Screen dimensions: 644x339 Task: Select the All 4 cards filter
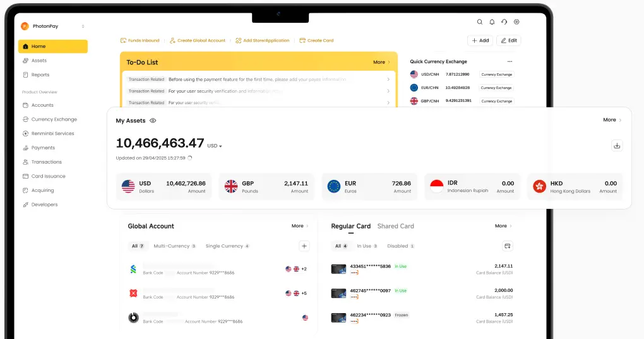point(341,246)
